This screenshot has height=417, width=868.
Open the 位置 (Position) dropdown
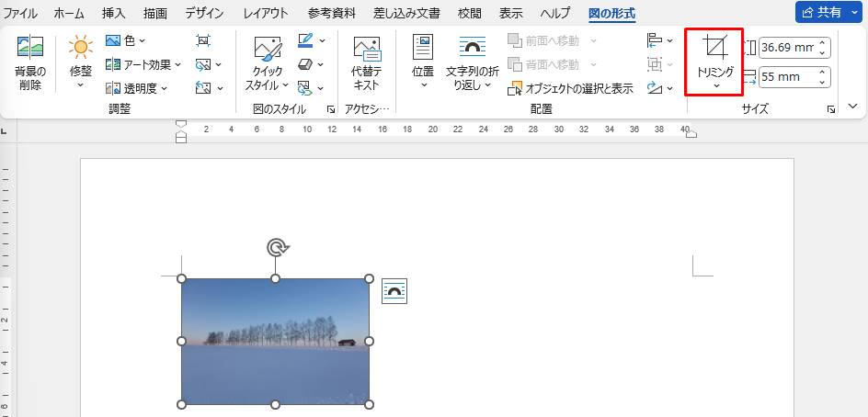point(423,62)
